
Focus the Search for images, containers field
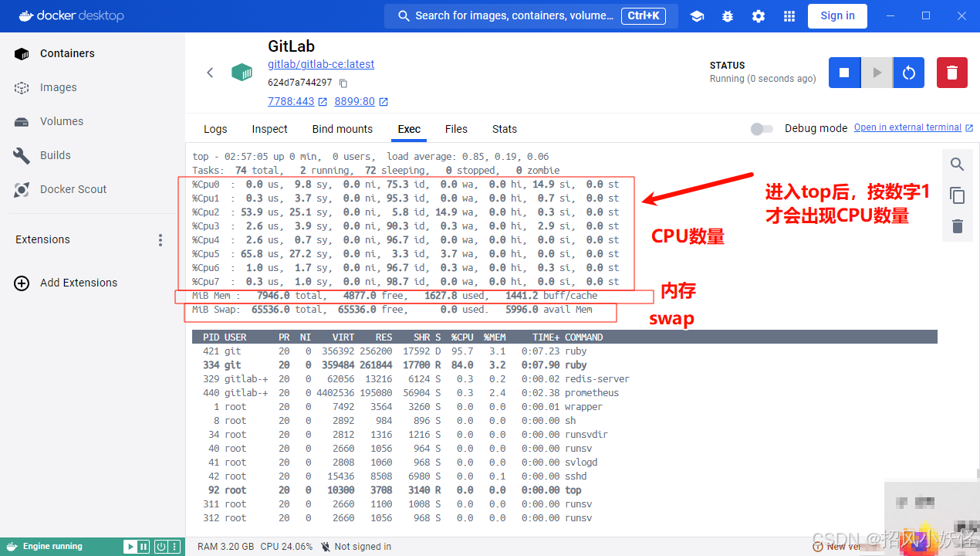[x=531, y=15]
